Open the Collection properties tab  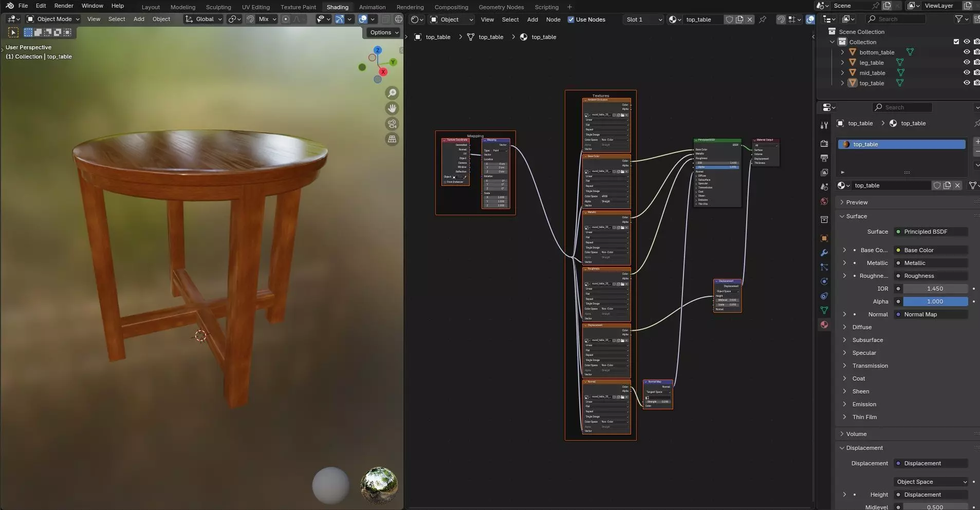(824, 220)
